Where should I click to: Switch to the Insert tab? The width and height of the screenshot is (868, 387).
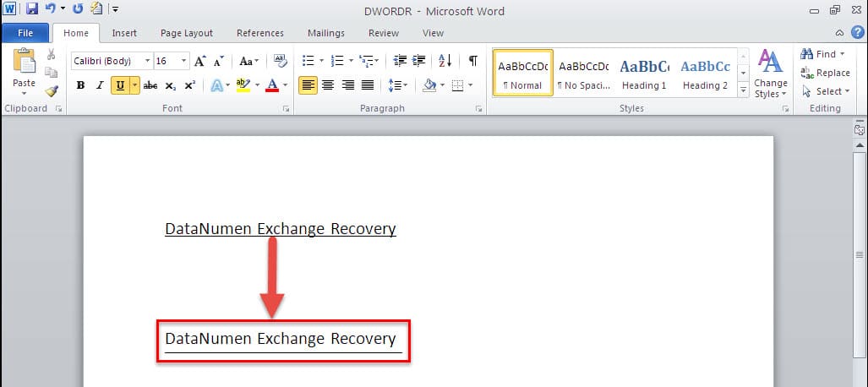point(124,33)
